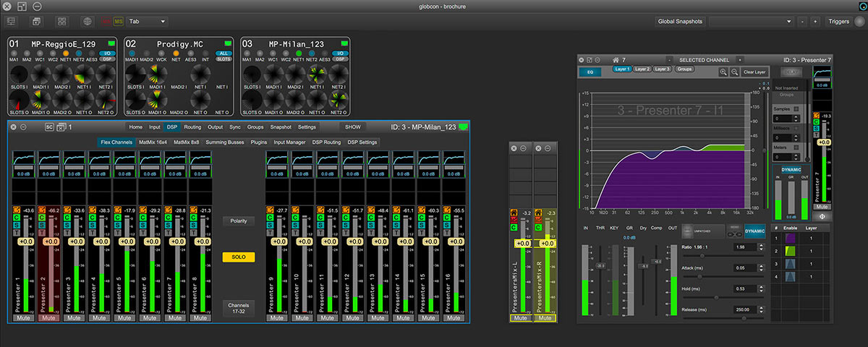Screen dimensions: 868x347
Task: Open the Tab dropdown in top toolbar
Action: point(147,22)
